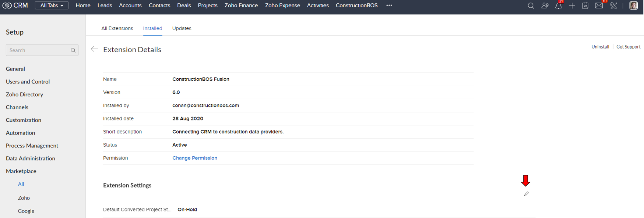
Task: Expand the All Tabs dropdown
Action: 52,6
